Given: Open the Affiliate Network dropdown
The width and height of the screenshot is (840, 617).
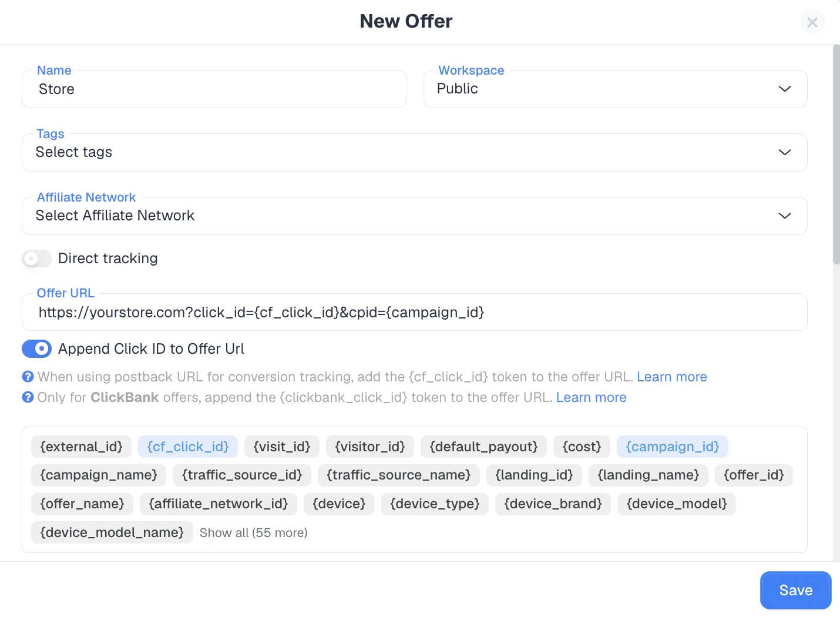Looking at the screenshot, I should (x=414, y=216).
